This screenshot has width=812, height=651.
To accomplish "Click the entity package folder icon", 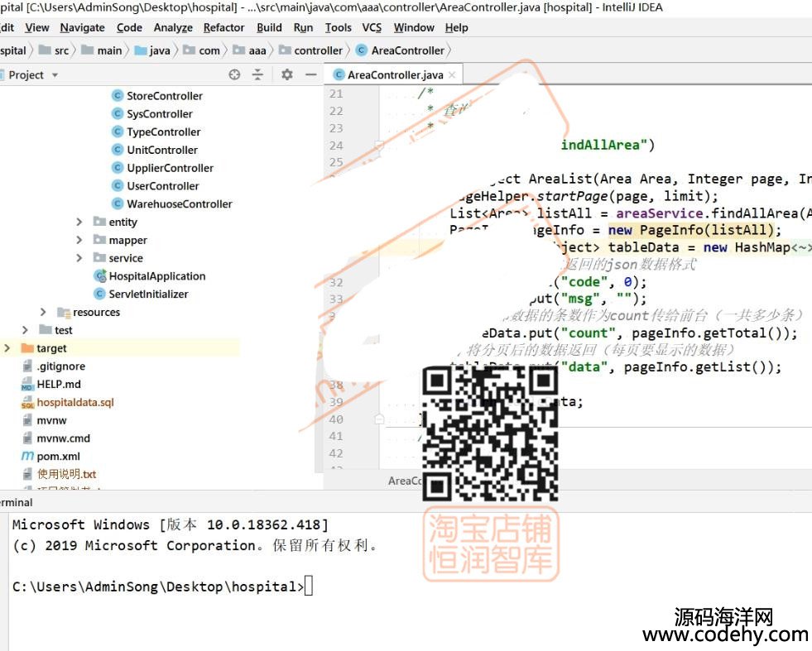I will coord(99,222).
